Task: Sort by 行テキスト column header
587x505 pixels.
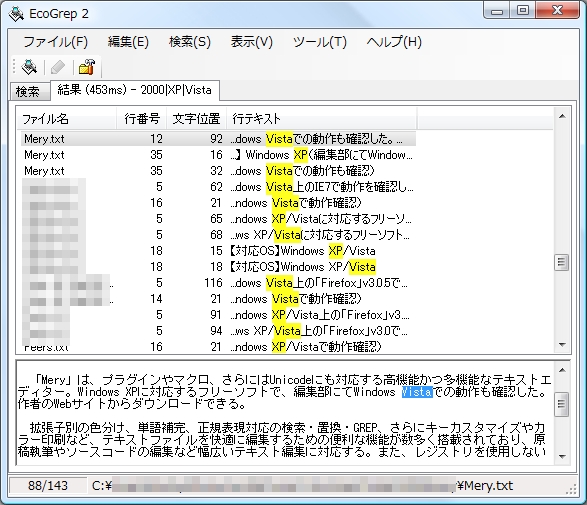Action: click(x=321, y=119)
